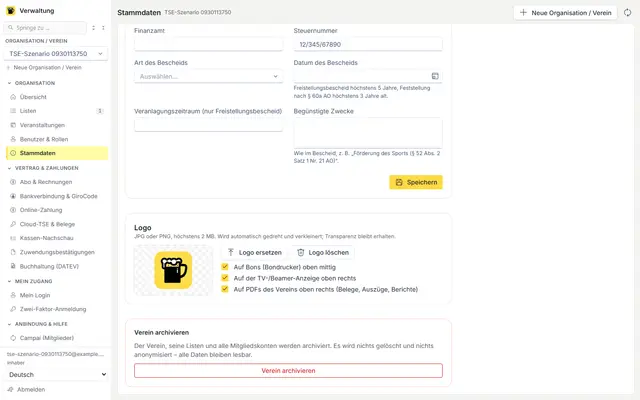
Task: Click the Logo ersetzen button
Action: coord(254,252)
